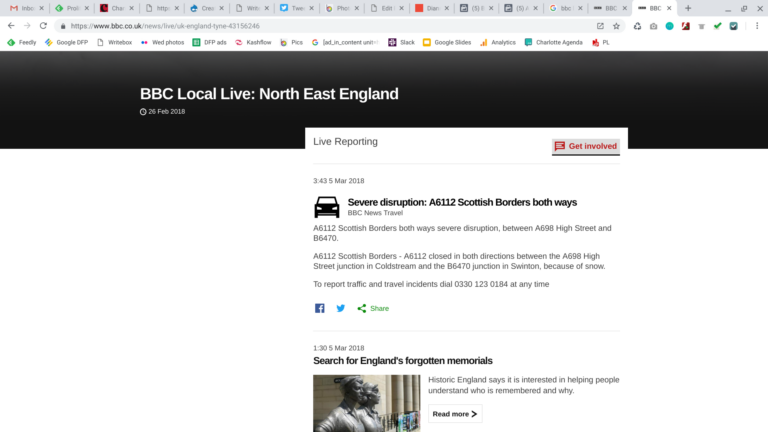Click the browser forward arrow
The image size is (768, 432).
click(27, 26)
